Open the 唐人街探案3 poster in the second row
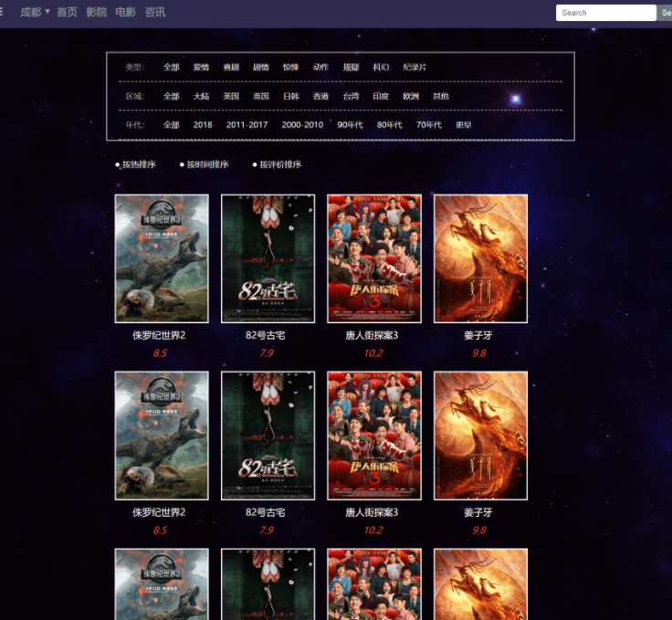672x620 pixels. point(374,436)
